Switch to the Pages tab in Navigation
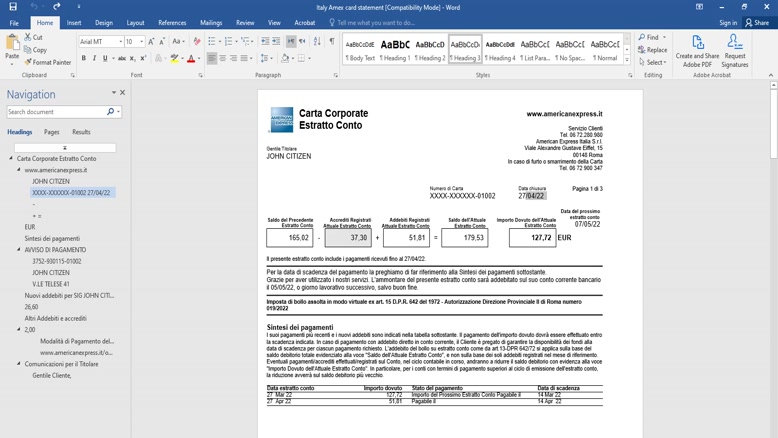Image resolution: width=778 pixels, height=438 pixels. click(51, 132)
